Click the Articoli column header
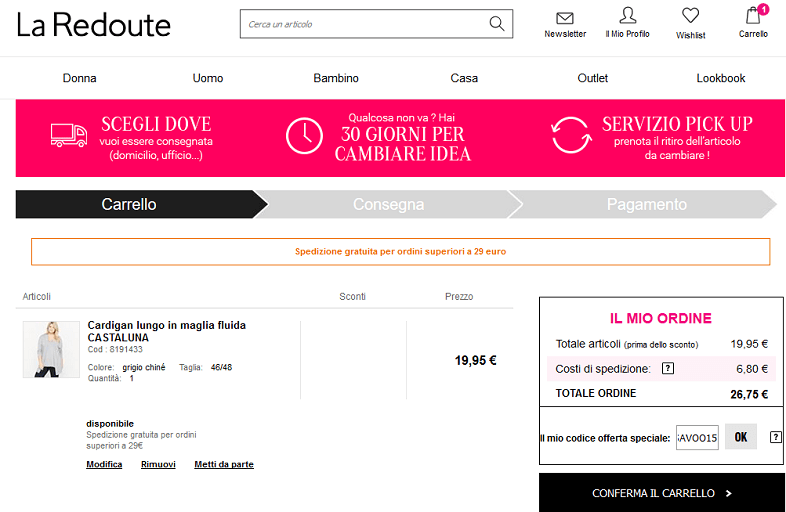 click(37, 296)
